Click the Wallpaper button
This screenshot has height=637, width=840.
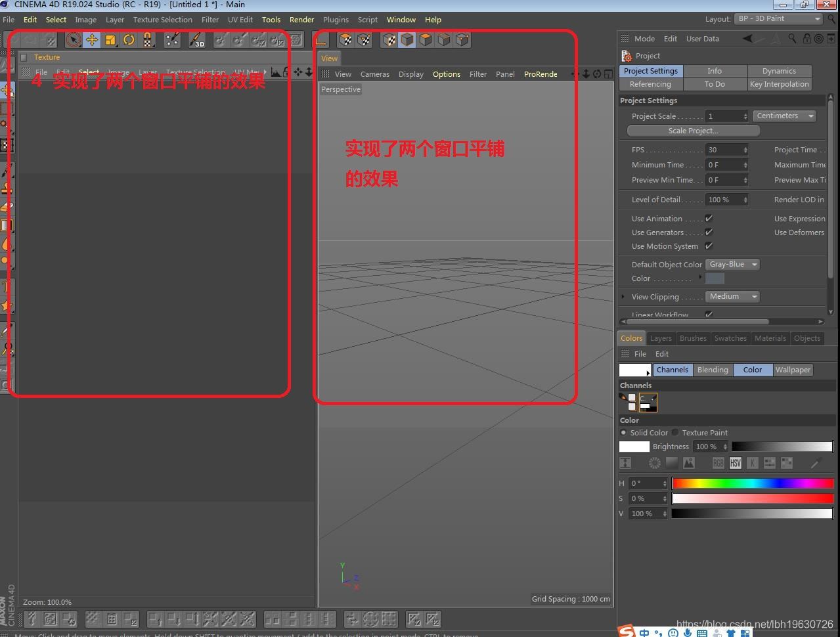click(x=793, y=370)
